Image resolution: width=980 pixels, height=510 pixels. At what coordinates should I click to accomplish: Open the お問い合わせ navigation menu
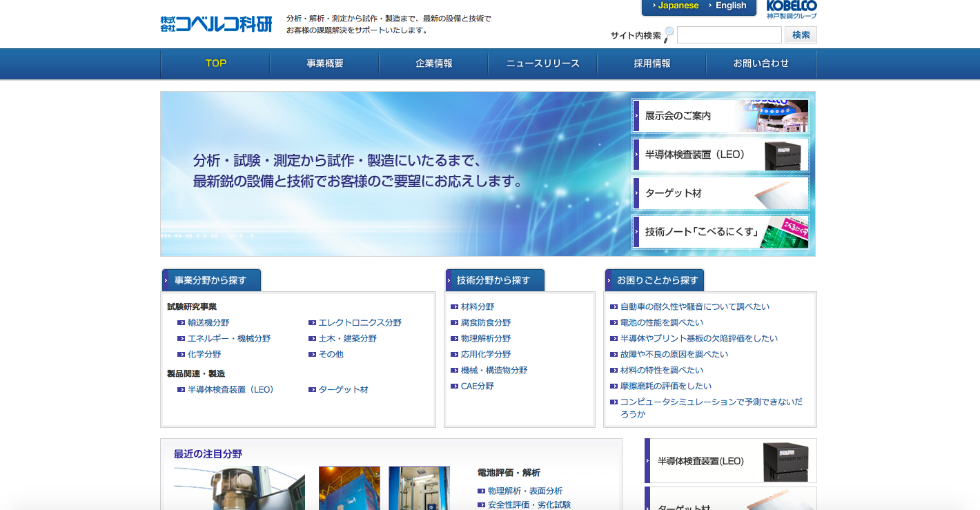tap(761, 63)
